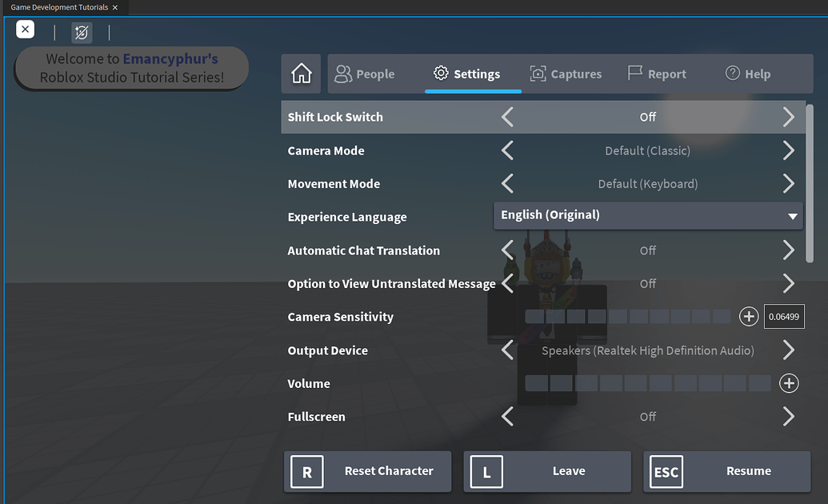The height and width of the screenshot is (504, 828).
Task: Open the Help section
Action: (748, 73)
